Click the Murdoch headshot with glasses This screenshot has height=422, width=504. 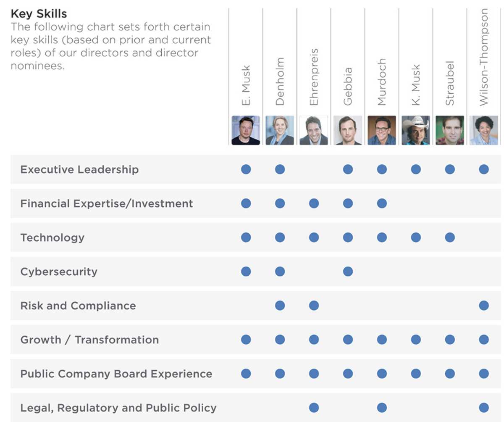coord(382,130)
